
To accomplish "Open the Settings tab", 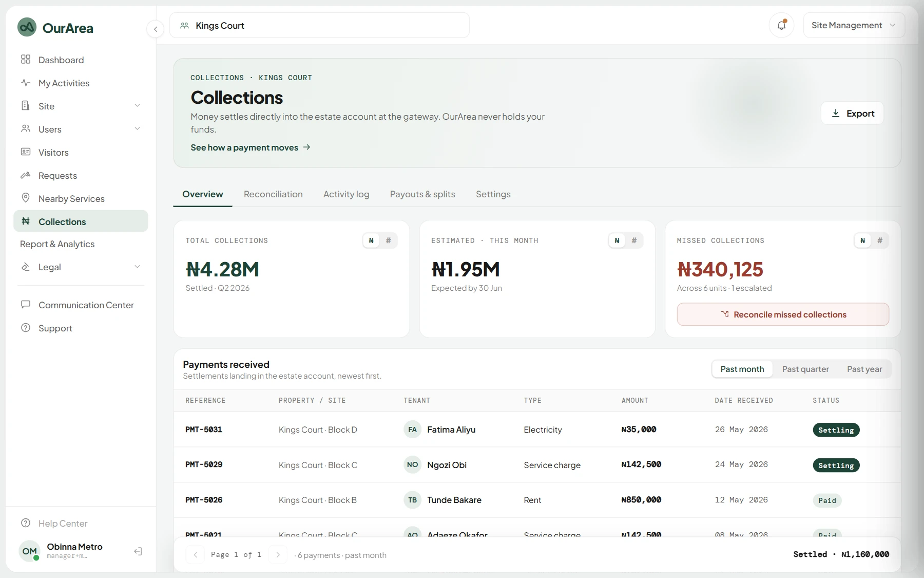I will tap(493, 194).
